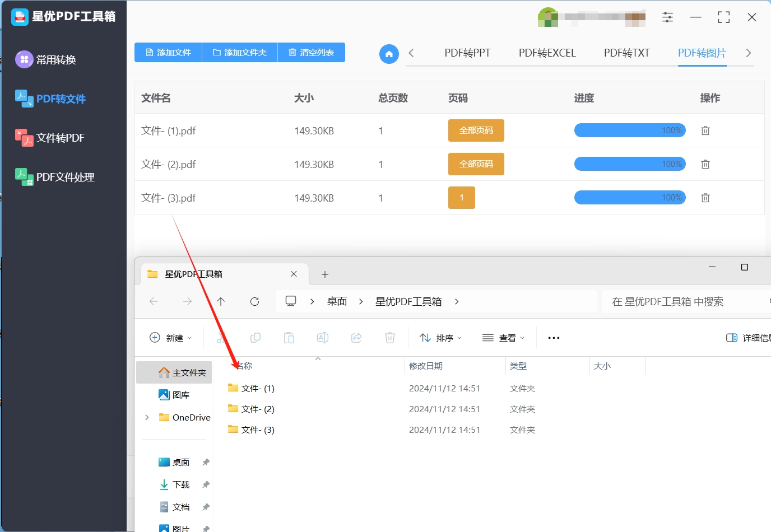This screenshot has width=771, height=532.
Task: Click 全部页码 for 文件- (2).pdf
Action: (476, 164)
